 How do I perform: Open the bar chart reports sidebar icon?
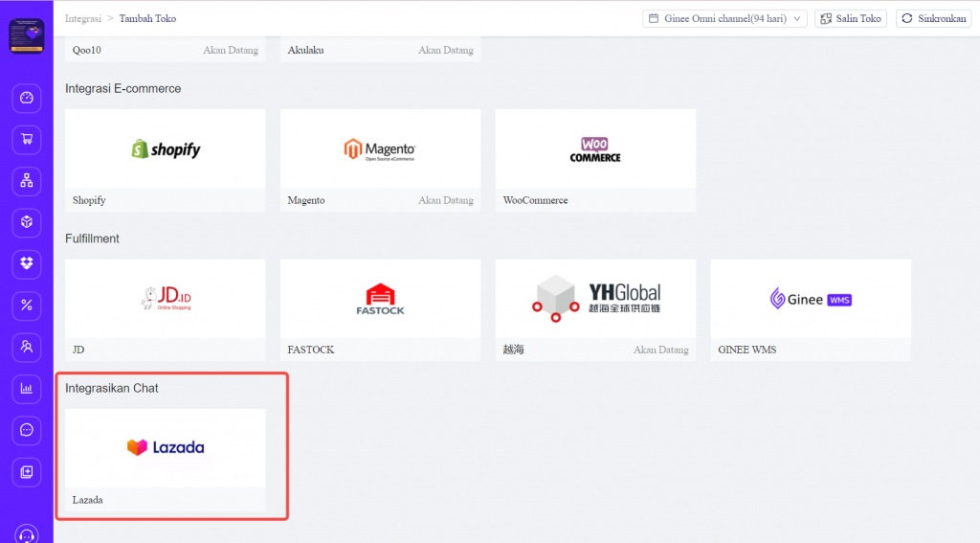(x=26, y=389)
